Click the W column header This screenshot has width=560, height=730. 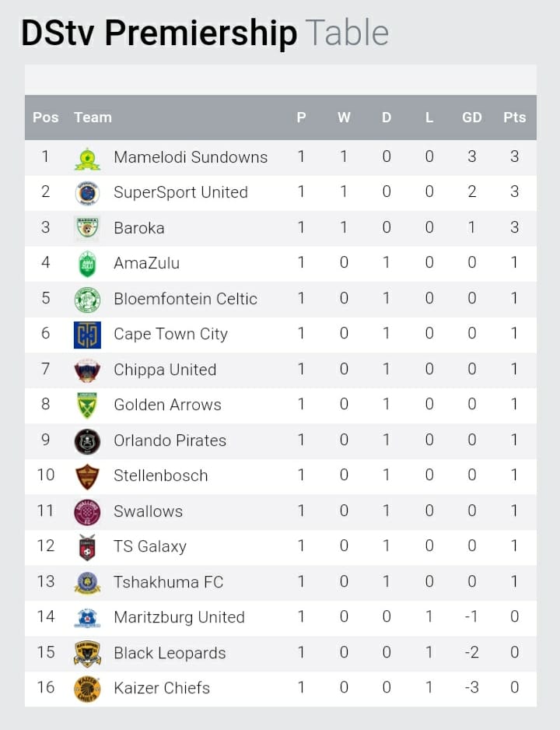(344, 118)
